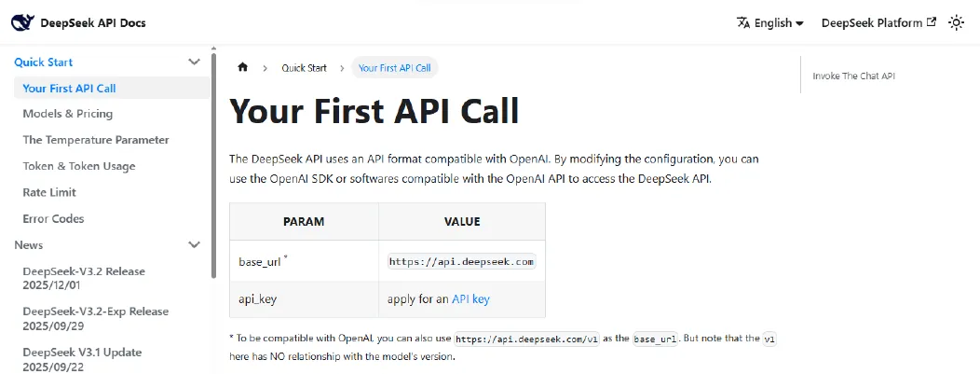980x374 pixels.
Task: Open the Quick Start sidebar category
Action: [44, 62]
